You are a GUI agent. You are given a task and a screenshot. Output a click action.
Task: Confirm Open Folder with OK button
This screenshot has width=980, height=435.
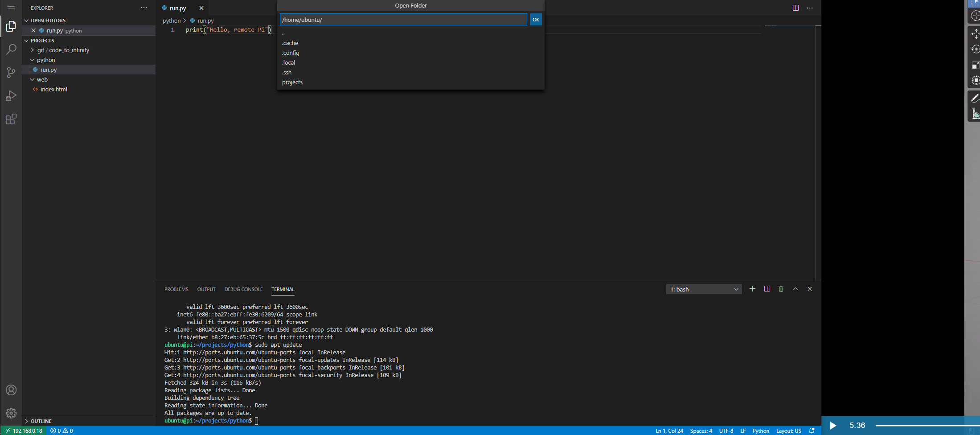click(x=536, y=20)
